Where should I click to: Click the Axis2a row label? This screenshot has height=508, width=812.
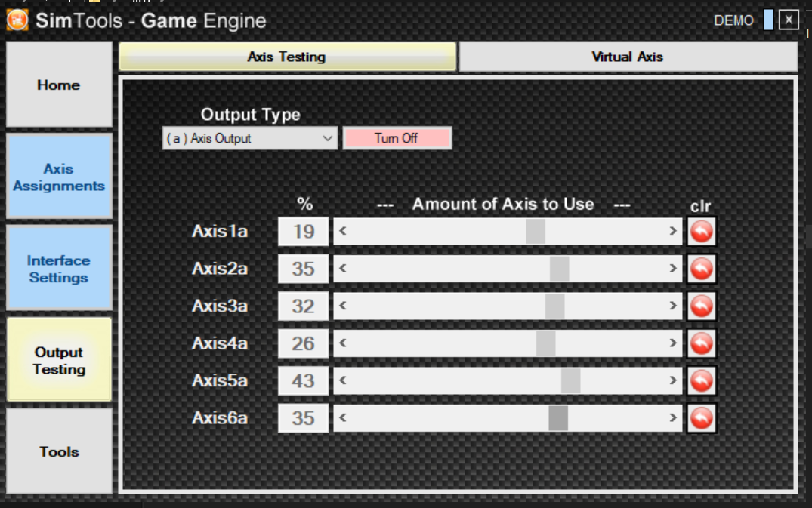220,269
